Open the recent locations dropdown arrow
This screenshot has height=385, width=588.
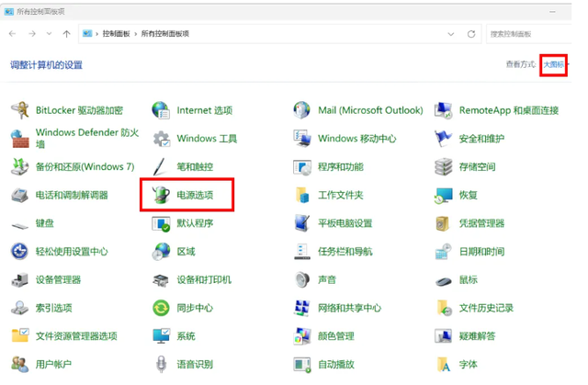(49, 34)
